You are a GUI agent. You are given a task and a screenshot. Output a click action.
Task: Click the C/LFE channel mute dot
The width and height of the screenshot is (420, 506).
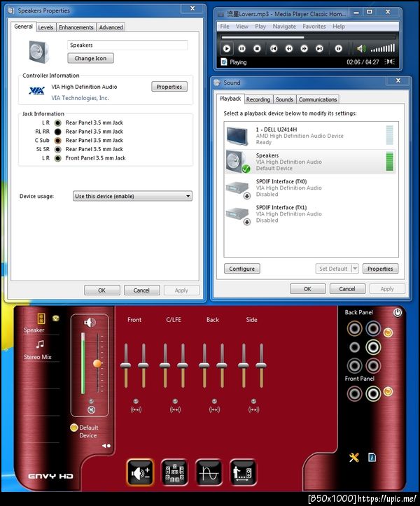(175, 401)
